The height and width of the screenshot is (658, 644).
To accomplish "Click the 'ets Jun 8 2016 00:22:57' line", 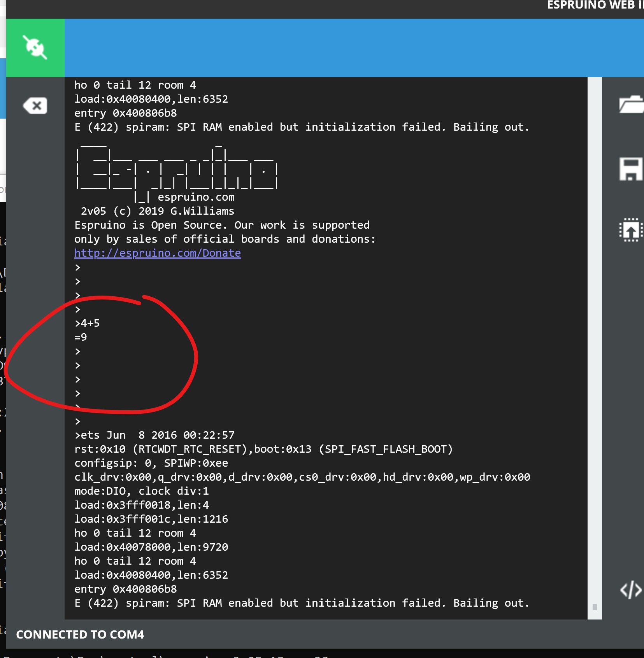I will pos(155,435).
